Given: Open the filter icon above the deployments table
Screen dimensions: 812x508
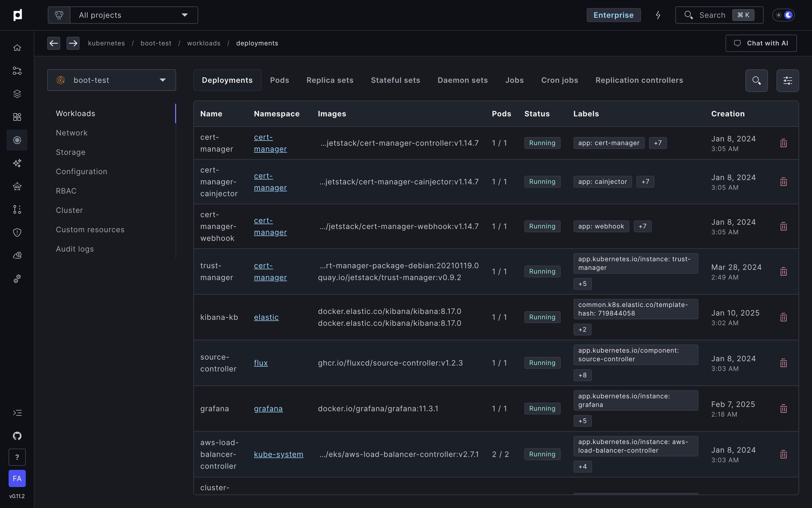Looking at the screenshot, I should click(x=788, y=80).
